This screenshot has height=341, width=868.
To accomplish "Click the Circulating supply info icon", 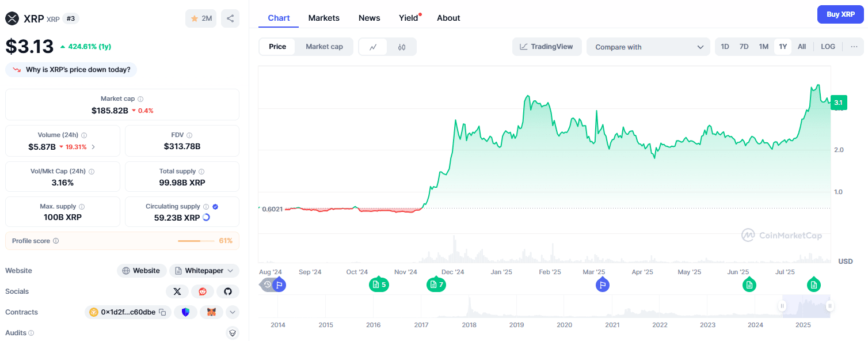I will pyautogui.click(x=205, y=207).
